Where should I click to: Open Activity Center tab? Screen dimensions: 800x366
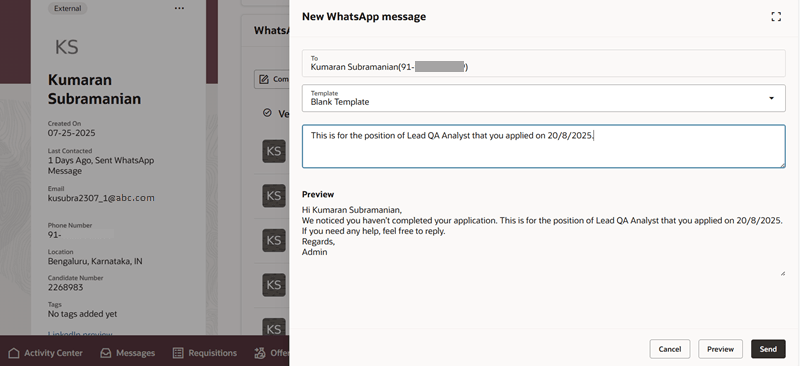(45, 353)
